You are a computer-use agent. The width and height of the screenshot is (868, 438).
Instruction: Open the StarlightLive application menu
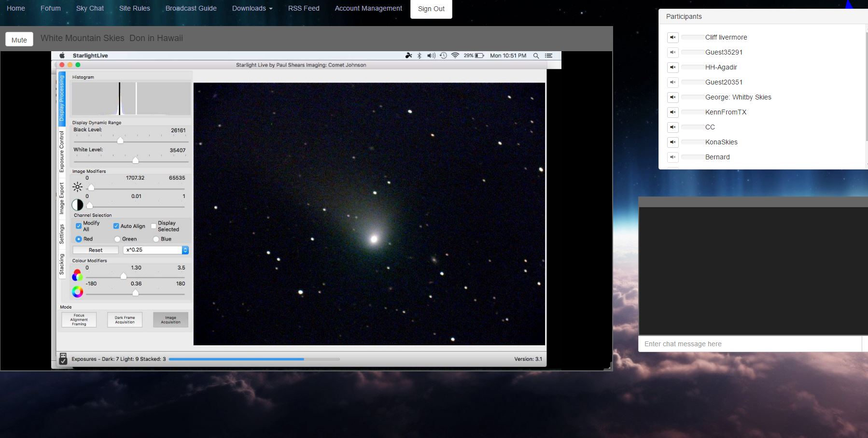click(x=90, y=56)
